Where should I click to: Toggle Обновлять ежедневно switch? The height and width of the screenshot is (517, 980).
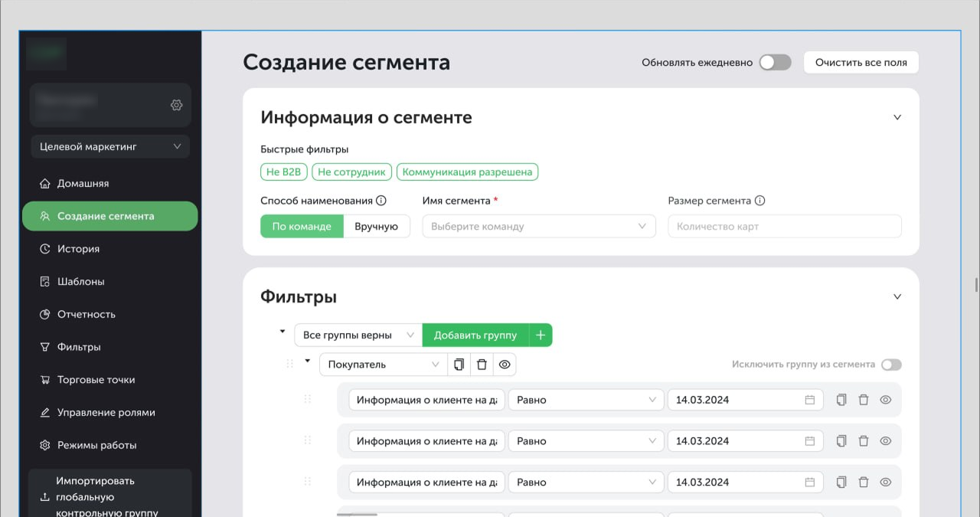tap(775, 63)
